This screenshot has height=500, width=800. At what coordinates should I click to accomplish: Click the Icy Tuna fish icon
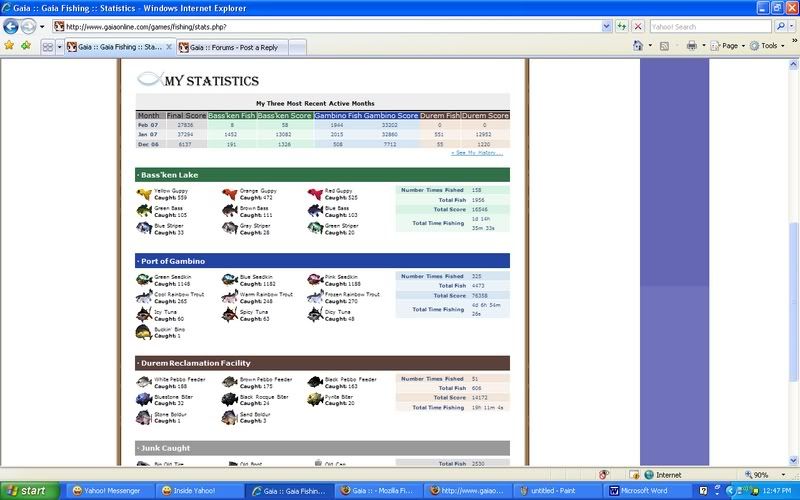click(x=144, y=314)
